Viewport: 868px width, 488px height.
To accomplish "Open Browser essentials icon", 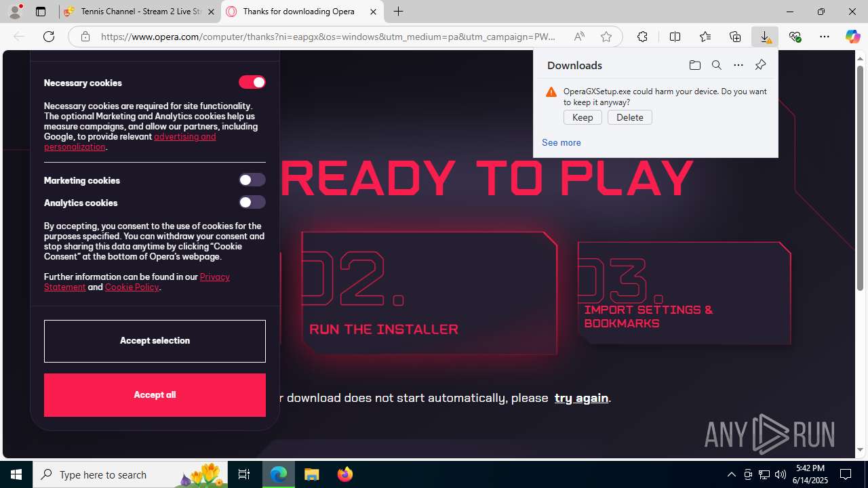I will click(x=795, y=37).
